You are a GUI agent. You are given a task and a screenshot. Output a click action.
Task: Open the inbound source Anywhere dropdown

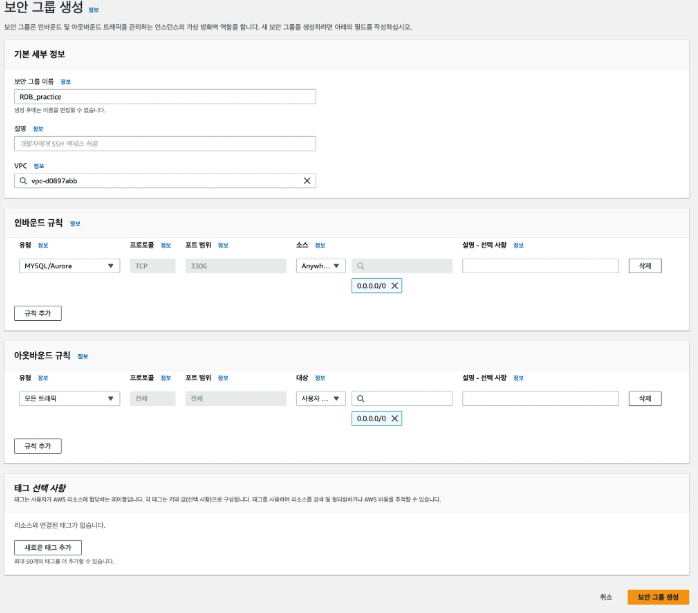pyautogui.click(x=321, y=266)
